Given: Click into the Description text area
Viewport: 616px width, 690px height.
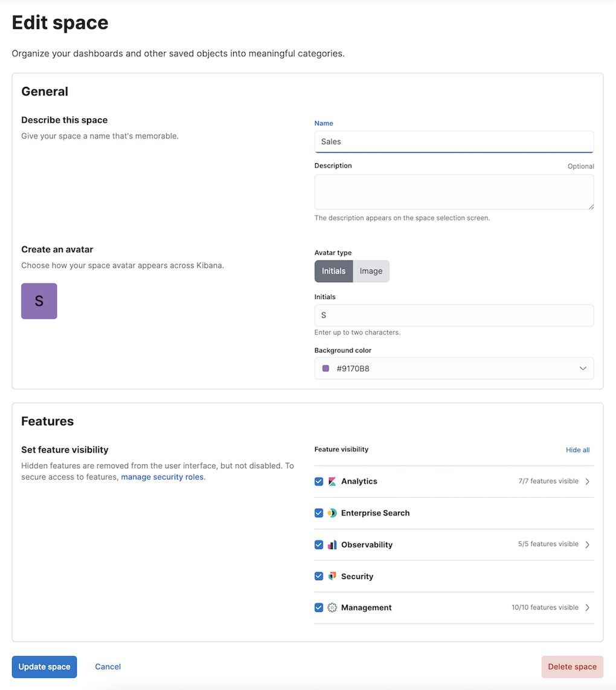Looking at the screenshot, I should click(x=454, y=192).
